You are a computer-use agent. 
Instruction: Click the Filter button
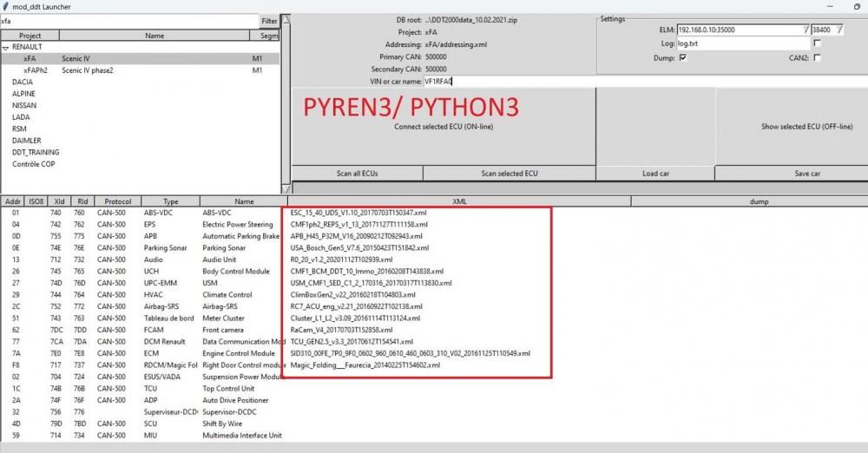pyautogui.click(x=269, y=21)
